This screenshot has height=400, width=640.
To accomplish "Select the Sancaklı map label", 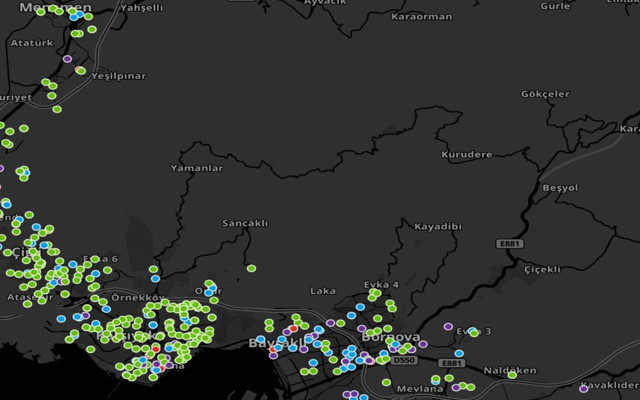I will [x=244, y=222].
